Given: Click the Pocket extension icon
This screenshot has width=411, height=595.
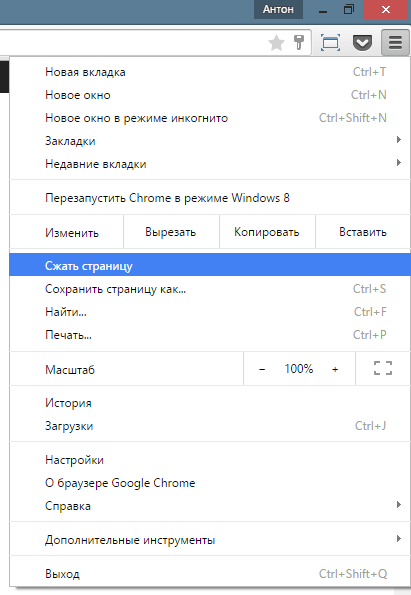Looking at the screenshot, I should click(x=362, y=43).
